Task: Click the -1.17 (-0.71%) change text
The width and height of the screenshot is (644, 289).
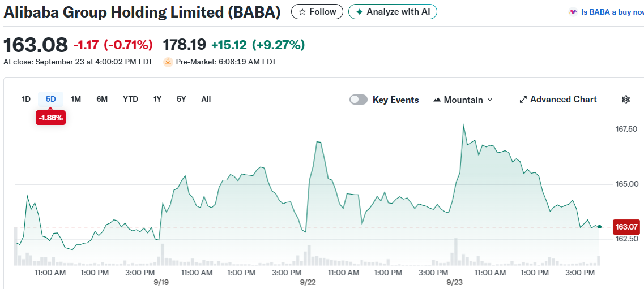Action: tap(113, 45)
